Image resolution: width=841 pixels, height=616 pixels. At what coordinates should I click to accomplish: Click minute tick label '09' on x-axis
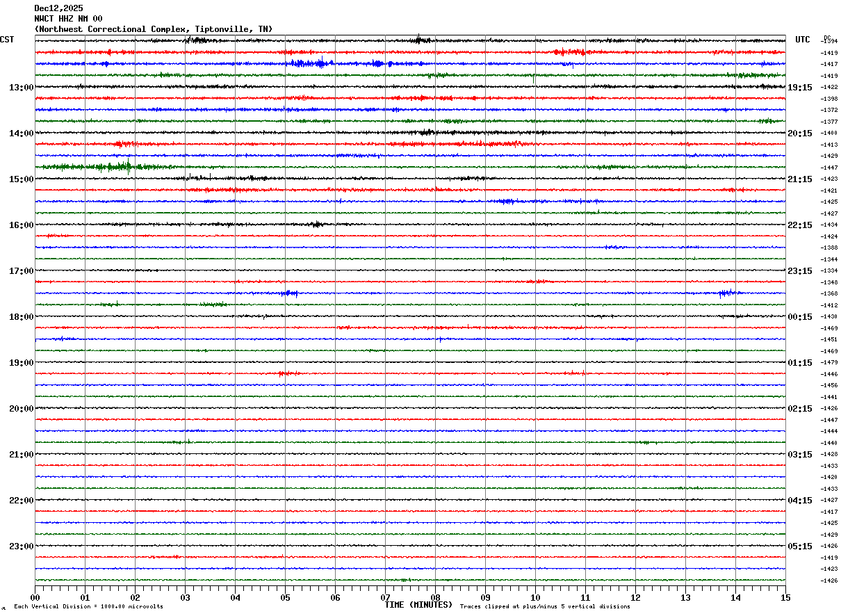[485, 597]
